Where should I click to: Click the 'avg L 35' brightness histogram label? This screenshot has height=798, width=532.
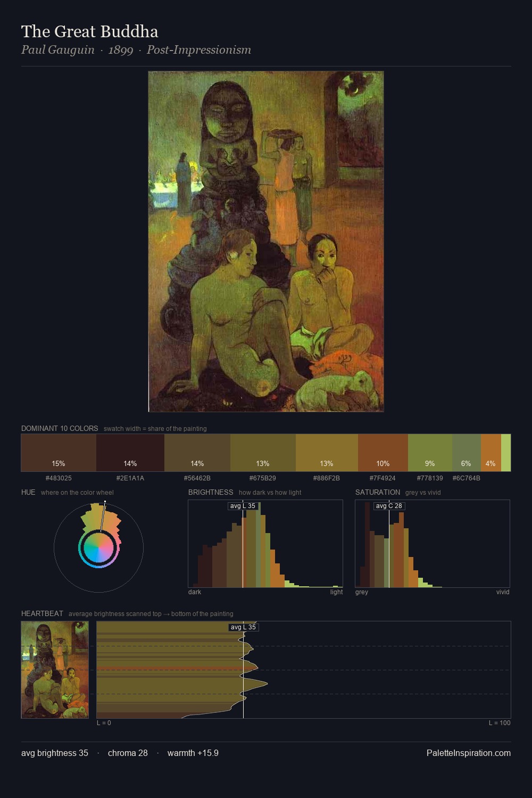tap(243, 506)
